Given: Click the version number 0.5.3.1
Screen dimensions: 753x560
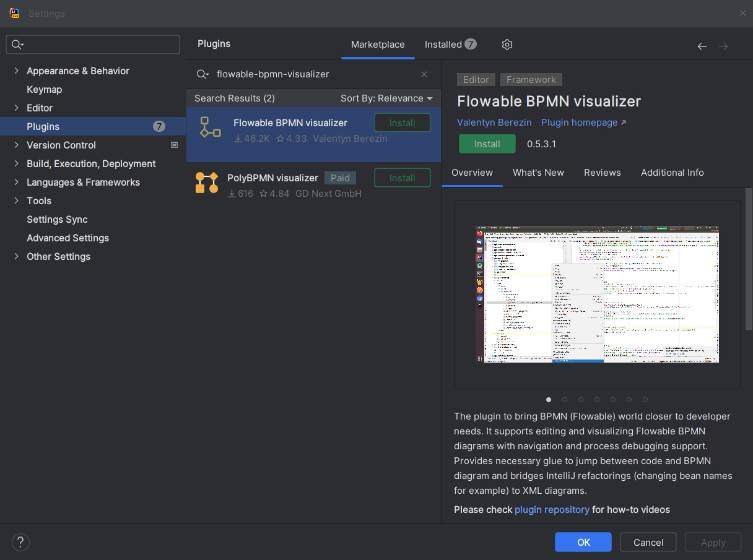Looking at the screenshot, I should [x=541, y=144].
